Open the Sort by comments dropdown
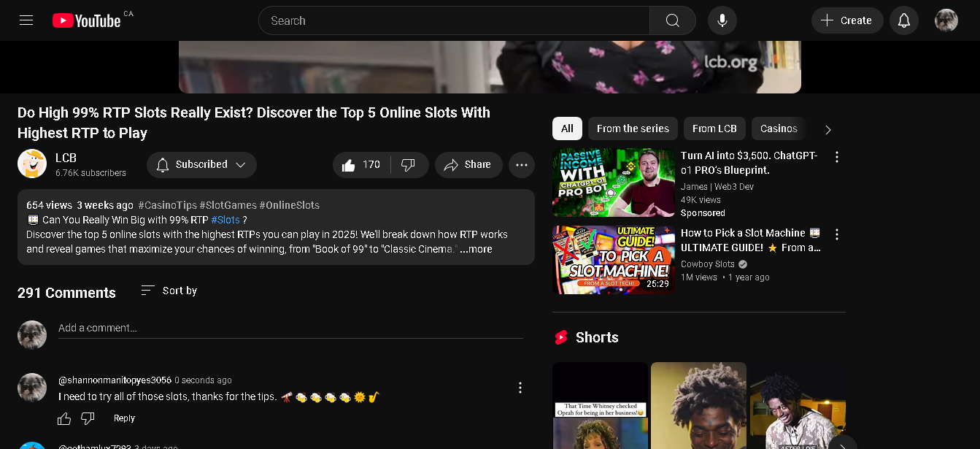The height and width of the screenshot is (449, 980). pyautogui.click(x=169, y=291)
